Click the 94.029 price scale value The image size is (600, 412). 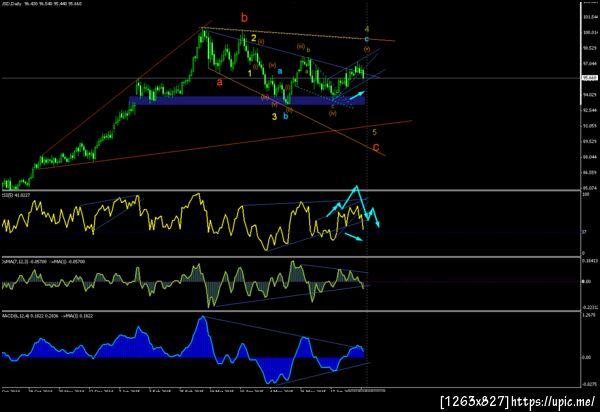pos(589,94)
